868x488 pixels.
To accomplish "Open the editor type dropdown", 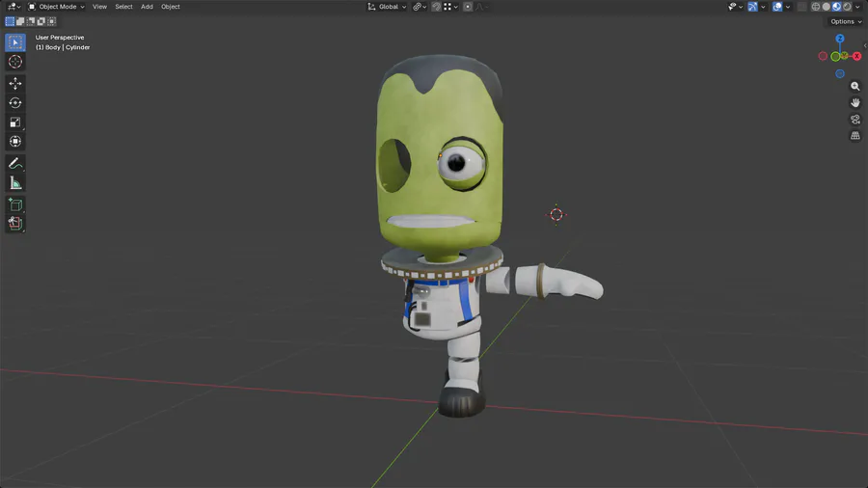I will click(14, 7).
